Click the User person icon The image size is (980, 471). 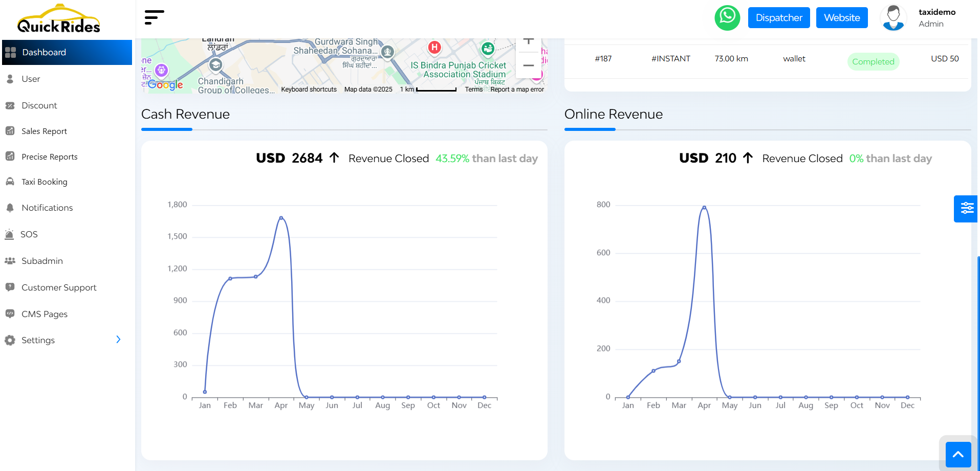point(10,79)
